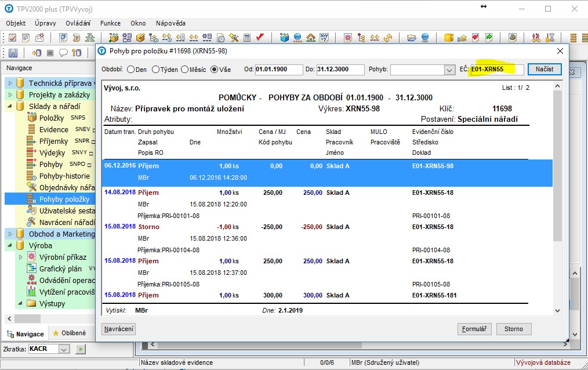588x370 pixels.
Task: Open the Nápověda menu
Action: coord(170,23)
